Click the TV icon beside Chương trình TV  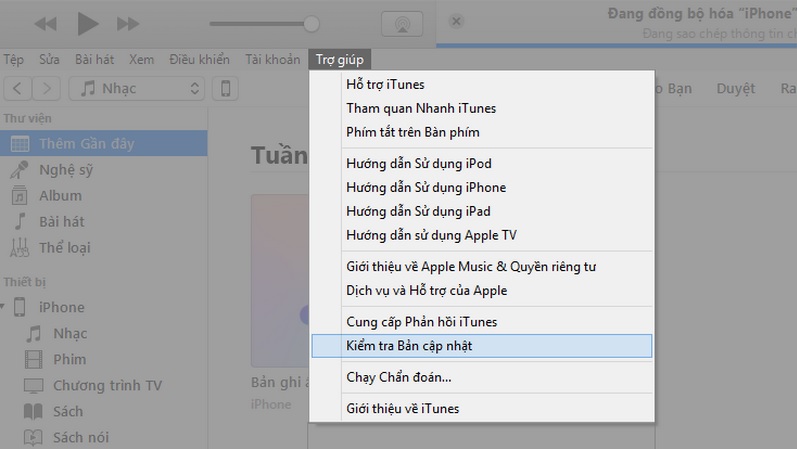pyautogui.click(x=34, y=386)
